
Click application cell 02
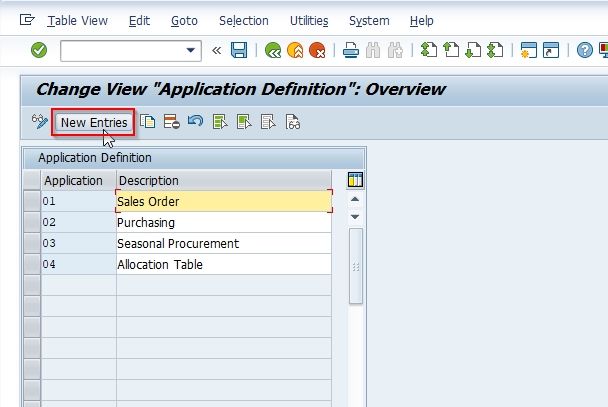[x=78, y=222]
